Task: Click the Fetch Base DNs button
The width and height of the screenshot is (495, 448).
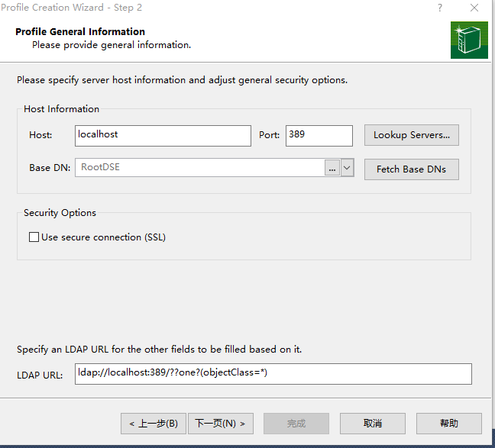Action: pyautogui.click(x=411, y=169)
